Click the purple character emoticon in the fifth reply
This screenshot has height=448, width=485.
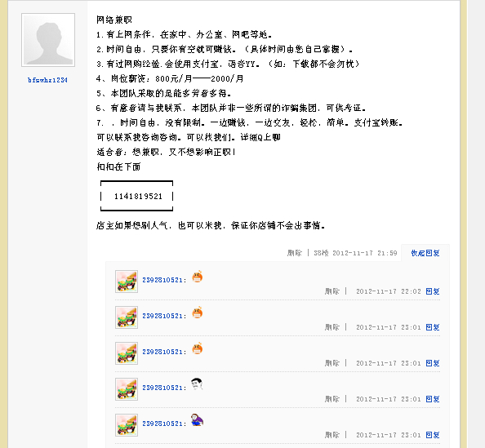click(197, 420)
